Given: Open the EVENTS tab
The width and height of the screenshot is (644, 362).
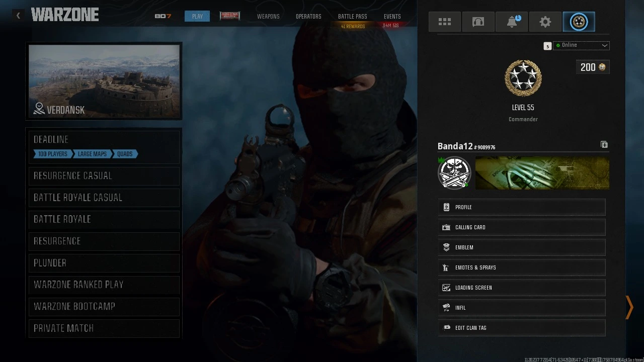Looking at the screenshot, I should point(392,17).
